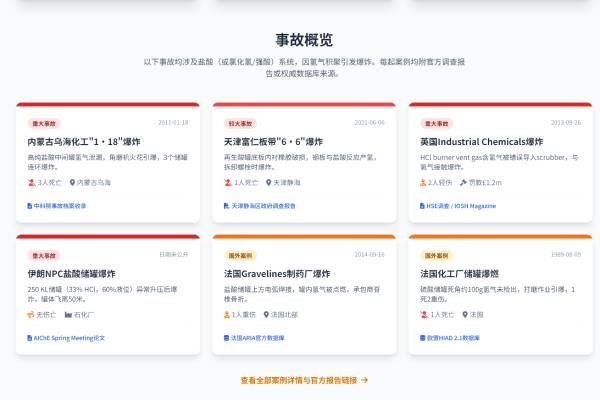Click the database icon beside HIAD link

[422, 338]
